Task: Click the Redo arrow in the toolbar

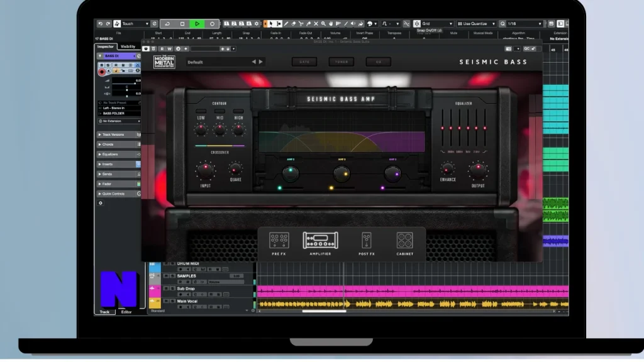Action: pos(108,24)
